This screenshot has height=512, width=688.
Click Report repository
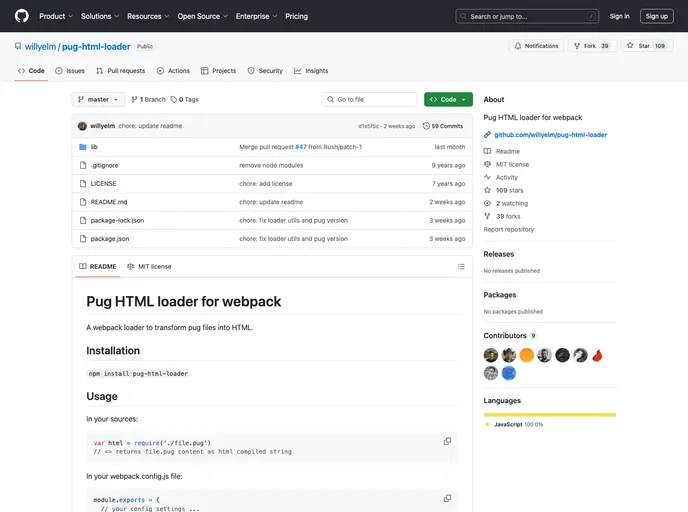(x=509, y=229)
